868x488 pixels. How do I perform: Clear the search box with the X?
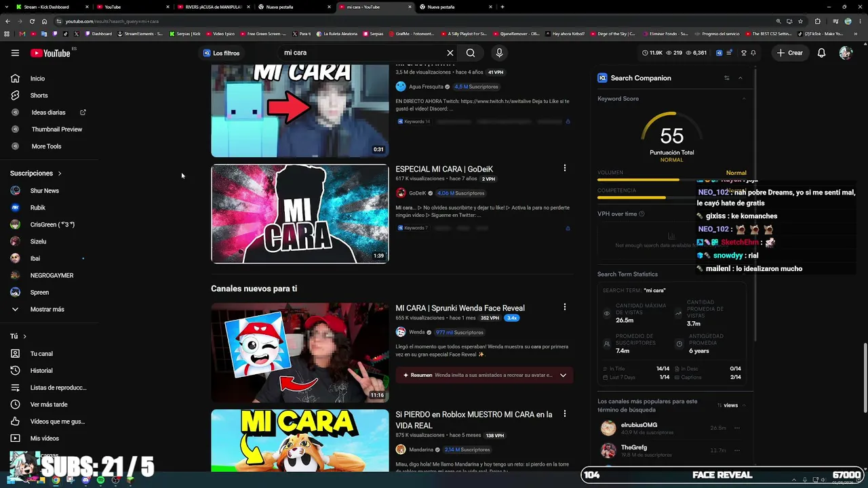point(450,53)
